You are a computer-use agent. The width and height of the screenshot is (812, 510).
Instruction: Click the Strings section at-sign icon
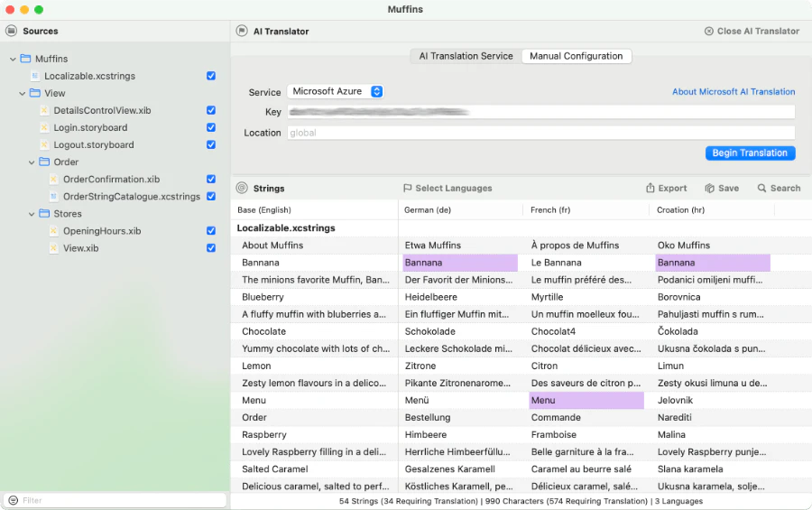[241, 188]
